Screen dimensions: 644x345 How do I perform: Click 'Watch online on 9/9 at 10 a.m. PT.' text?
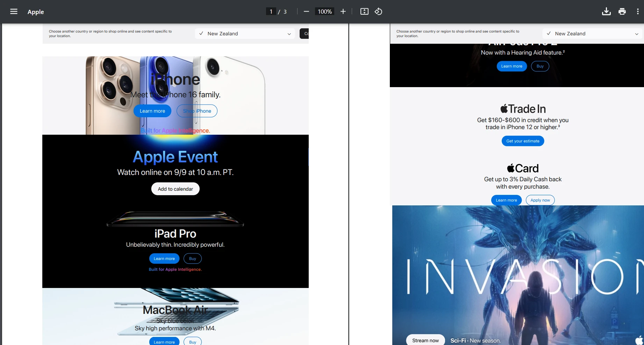click(176, 172)
